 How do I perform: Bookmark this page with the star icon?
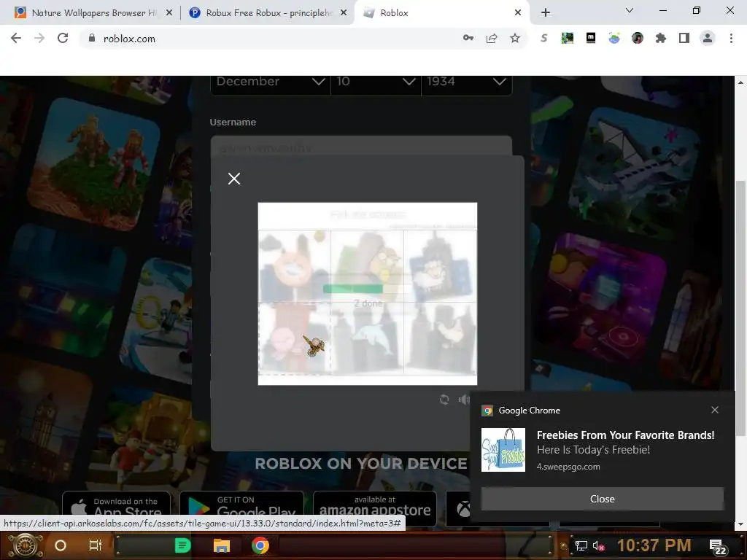click(x=515, y=38)
